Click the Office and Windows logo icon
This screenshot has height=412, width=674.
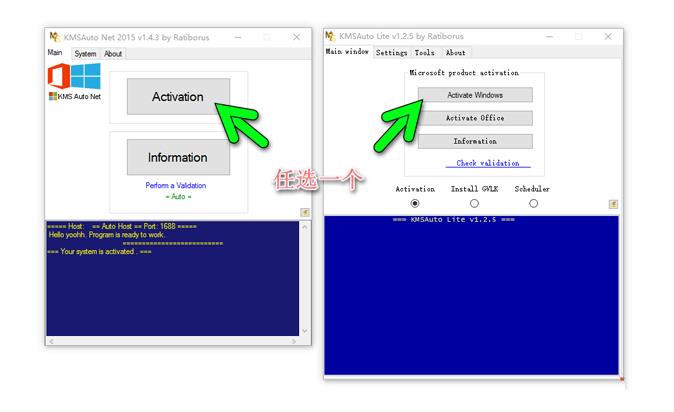(74, 76)
